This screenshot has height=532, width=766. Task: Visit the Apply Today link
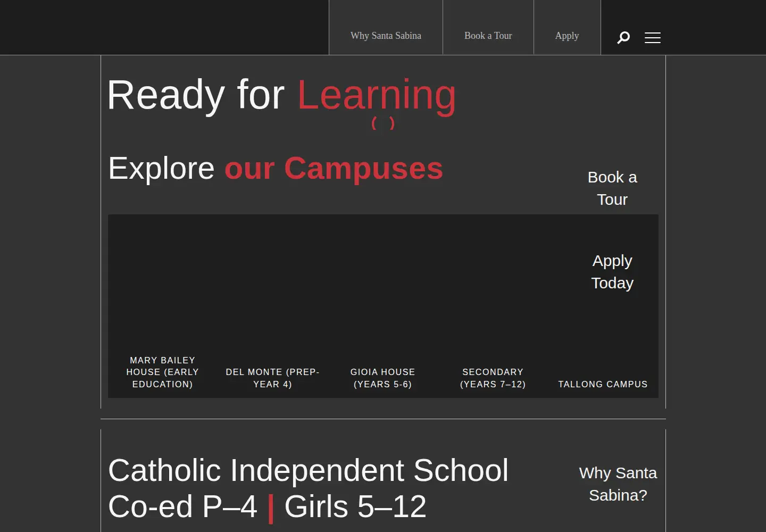pyautogui.click(x=612, y=272)
